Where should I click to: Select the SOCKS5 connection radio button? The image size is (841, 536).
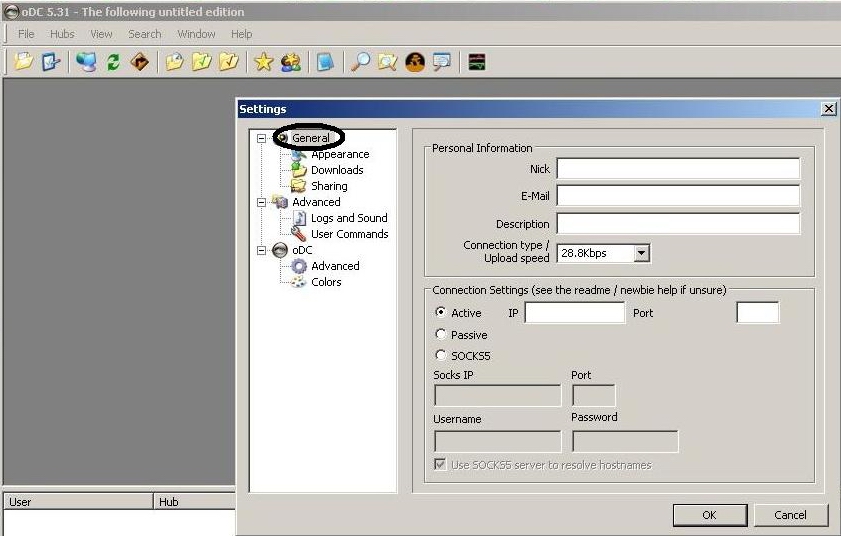click(x=441, y=355)
